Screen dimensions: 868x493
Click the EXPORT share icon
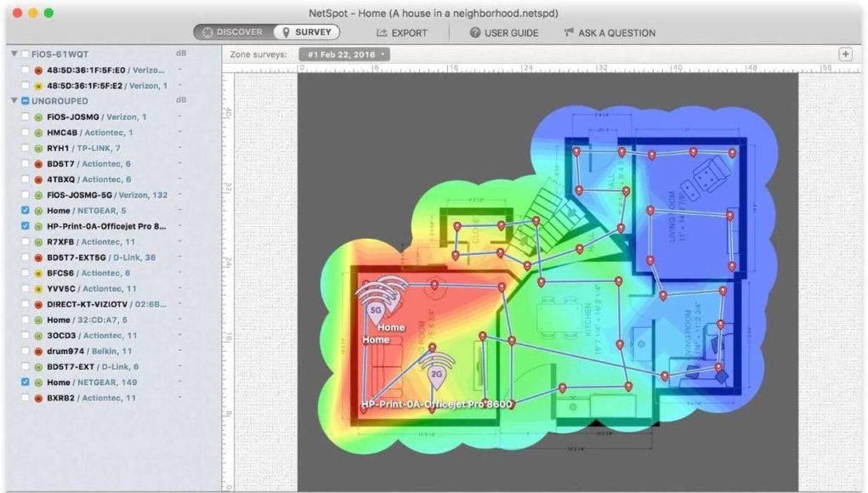(382, 32)
